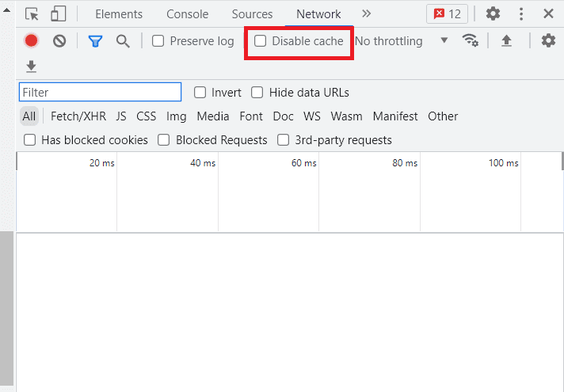
Task: Click the 60 ms timeline marker
Action: [303, 163]
